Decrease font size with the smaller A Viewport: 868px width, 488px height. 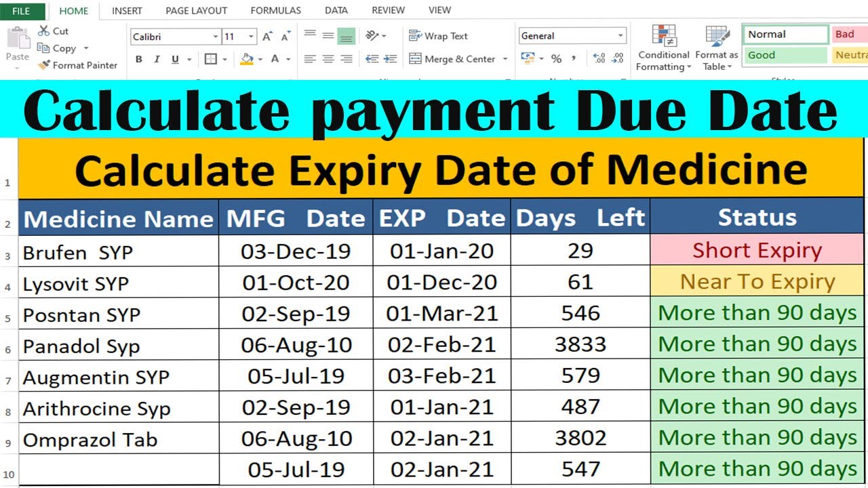point(285,37)
